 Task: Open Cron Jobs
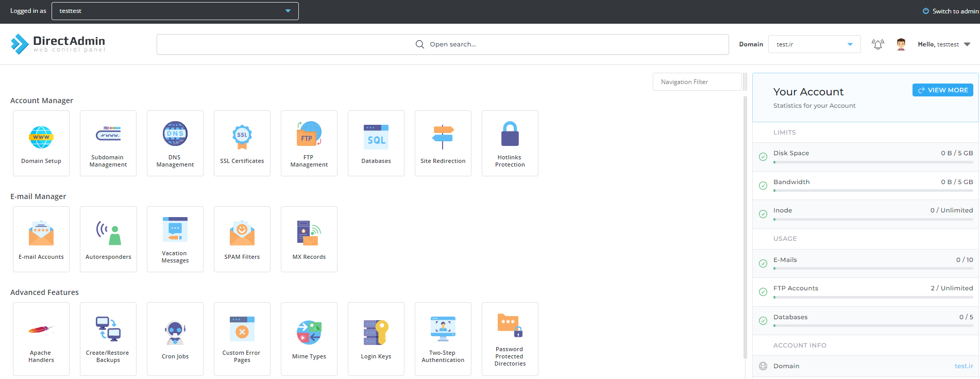pyautogui.click(x=175, y=339)
